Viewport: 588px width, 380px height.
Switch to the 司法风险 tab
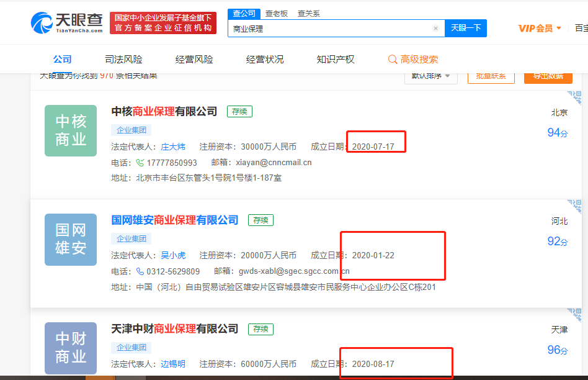124,60
